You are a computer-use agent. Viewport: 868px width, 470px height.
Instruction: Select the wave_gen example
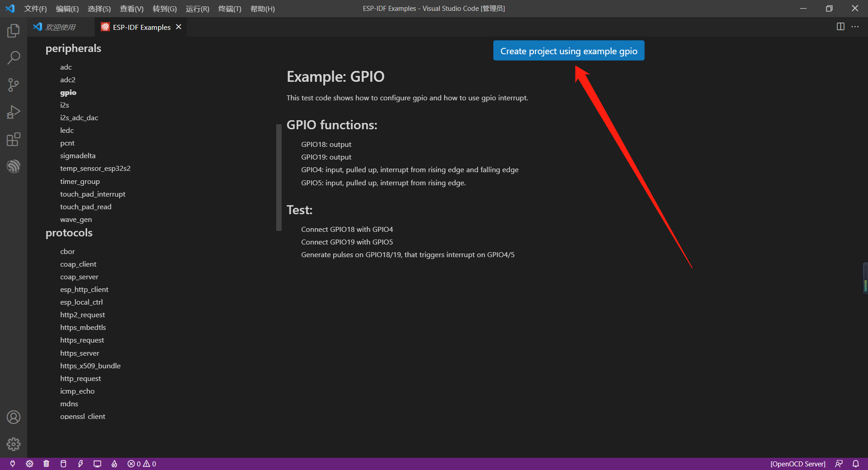[76, 219]
